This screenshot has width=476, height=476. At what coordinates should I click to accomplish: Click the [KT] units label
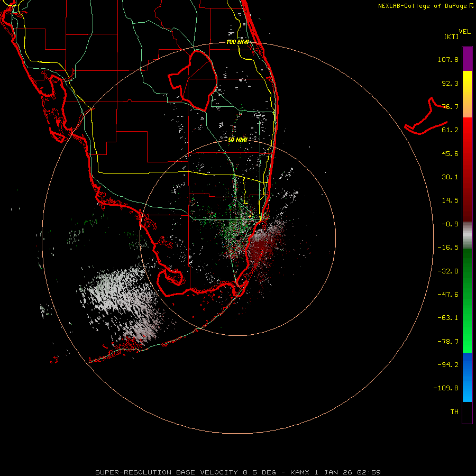tap(452, 36)
